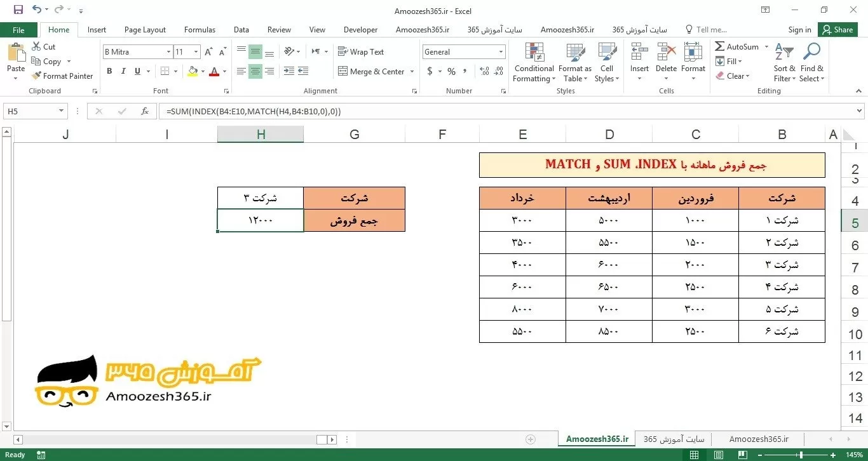
Task: Apply Comma Style
Action: point(466,72)
